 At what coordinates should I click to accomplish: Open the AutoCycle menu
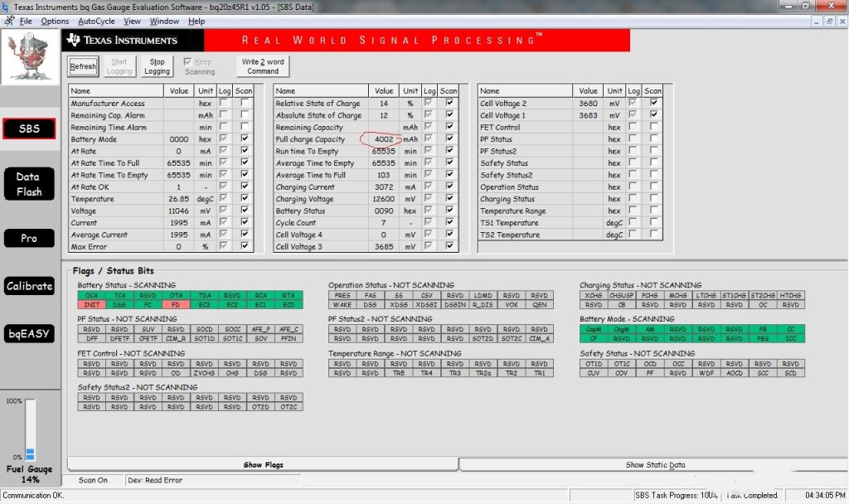[96, 21]
